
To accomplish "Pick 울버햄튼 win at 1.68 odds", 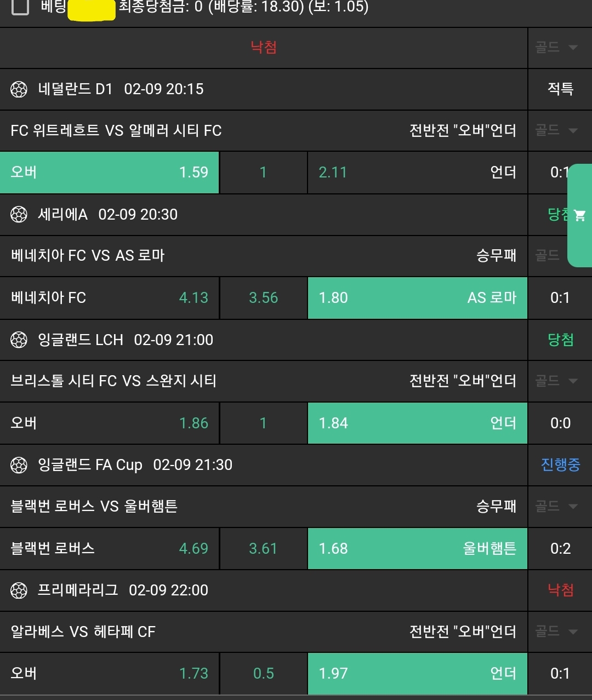I will [417, 549].
